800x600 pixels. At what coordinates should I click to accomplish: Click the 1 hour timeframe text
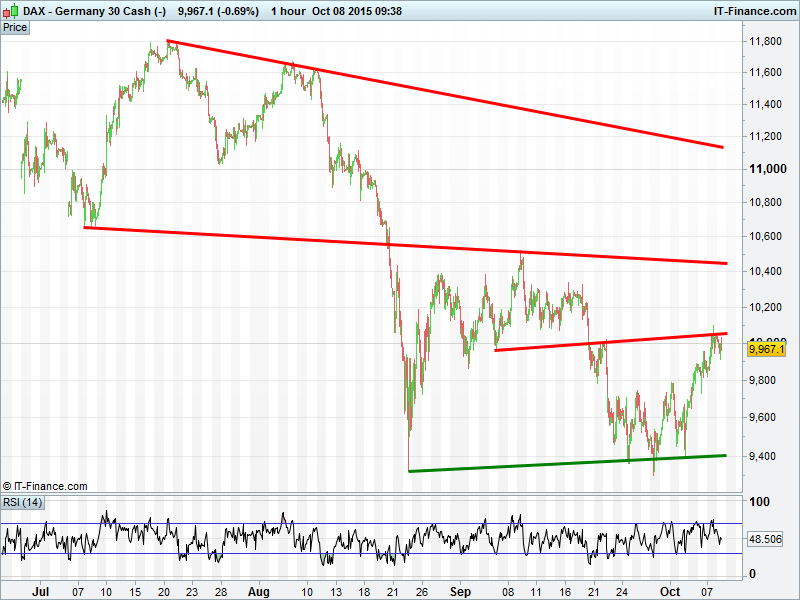click(288, 11)
